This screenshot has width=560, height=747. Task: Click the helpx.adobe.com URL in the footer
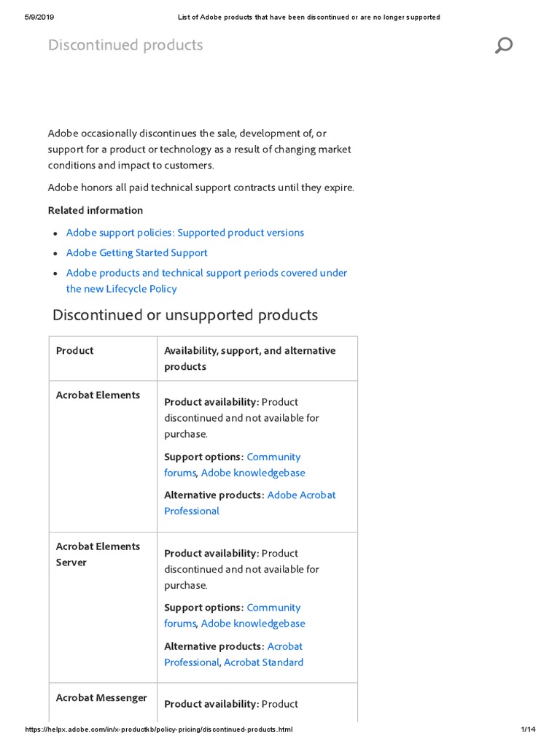pyautogui.click(x=158, y=729)
